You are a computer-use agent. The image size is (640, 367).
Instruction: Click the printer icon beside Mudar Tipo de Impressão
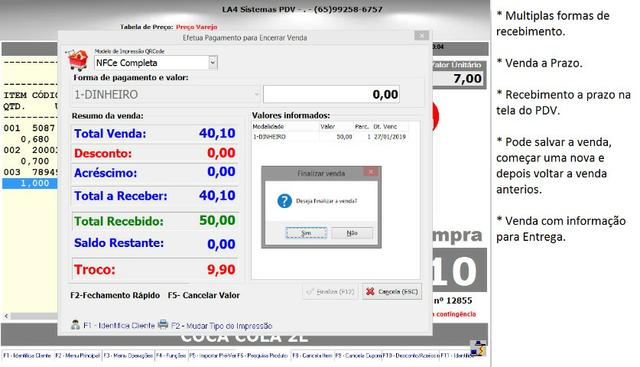[x=163, y=325]
